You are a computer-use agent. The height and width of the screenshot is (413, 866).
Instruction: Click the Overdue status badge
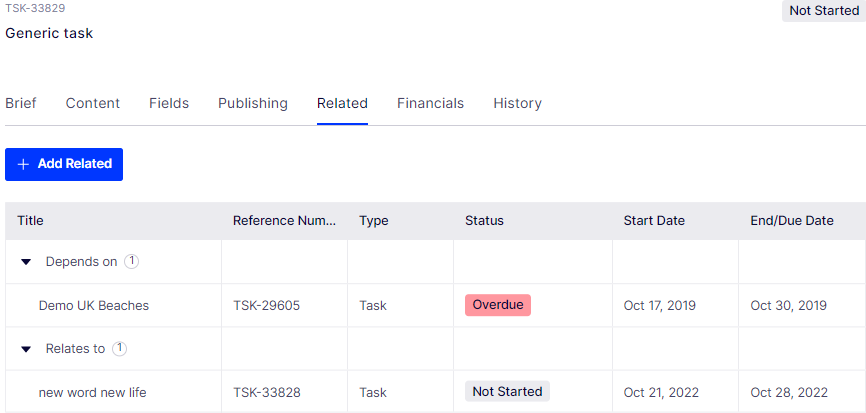[498, 305]
